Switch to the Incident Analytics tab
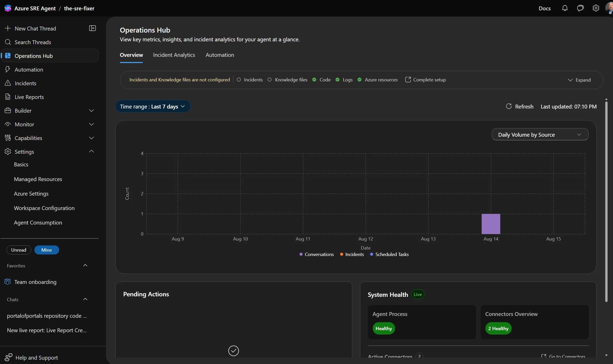The image size is (613, 364). (x=174, y=55)
